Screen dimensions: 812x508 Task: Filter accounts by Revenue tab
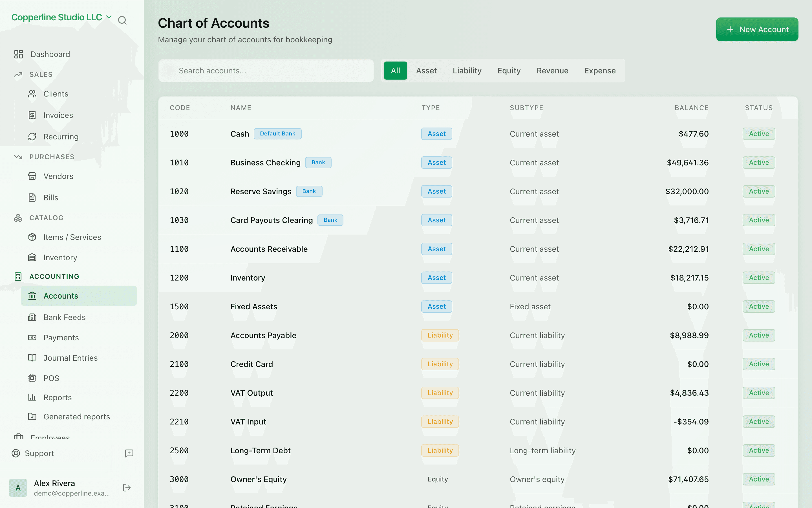pyautogui.click(x=552, y=71)
